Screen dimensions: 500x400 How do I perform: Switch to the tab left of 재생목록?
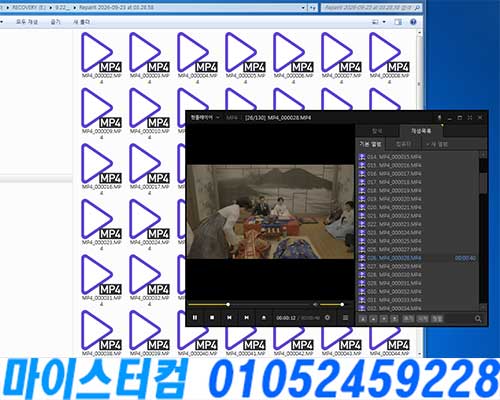[377, 131]
